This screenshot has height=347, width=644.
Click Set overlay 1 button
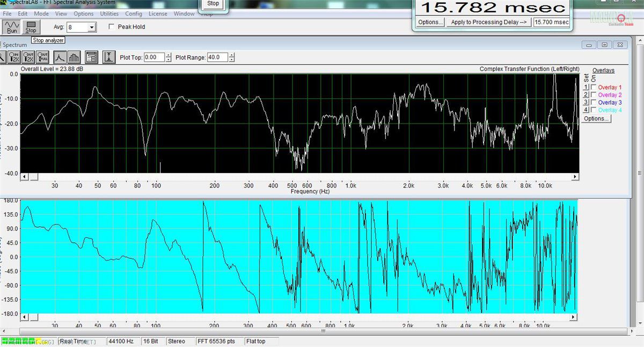click(586, 88)
